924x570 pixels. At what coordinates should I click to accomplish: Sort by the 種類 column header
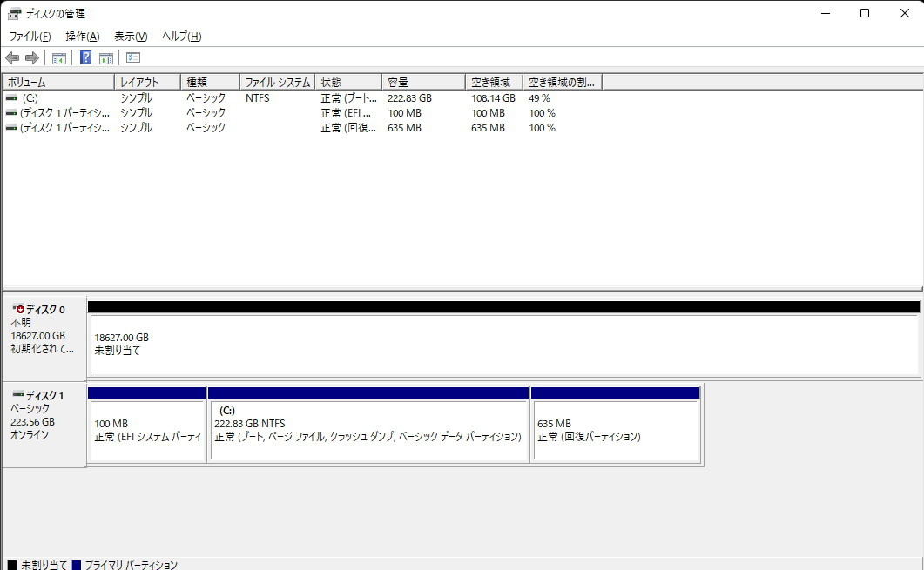coord(211,83)
